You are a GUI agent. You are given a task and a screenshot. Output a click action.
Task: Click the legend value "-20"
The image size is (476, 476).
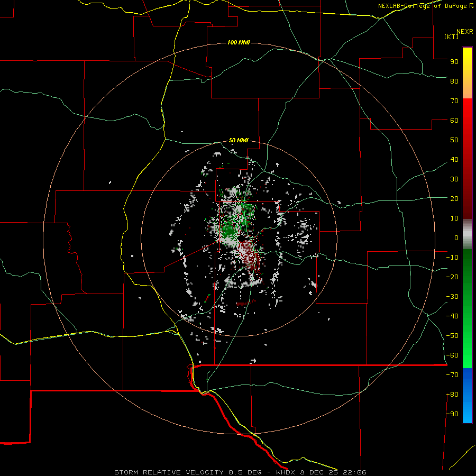pyautogui.click(x=452, y=277)
